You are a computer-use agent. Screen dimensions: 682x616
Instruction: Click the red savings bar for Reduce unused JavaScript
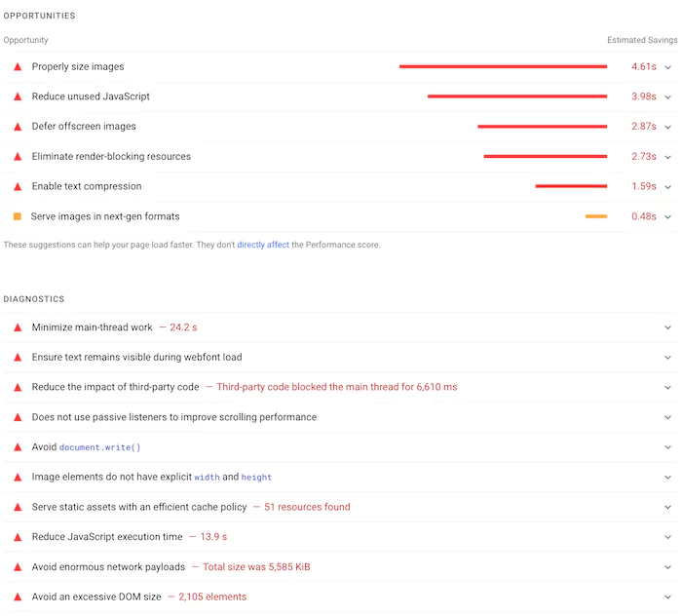(x=516, y=96)
